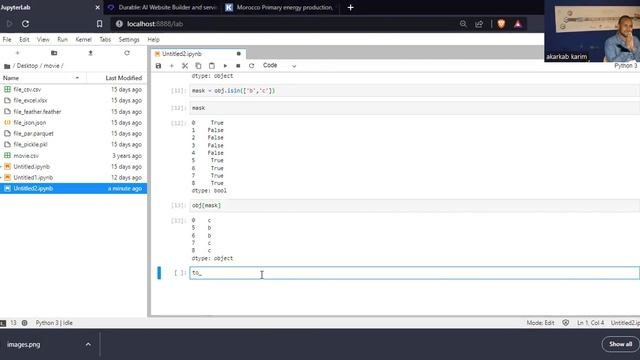Select file_json.json file
Image resolution: width=640 pixels, height=360 pixels.
(73, 122)
